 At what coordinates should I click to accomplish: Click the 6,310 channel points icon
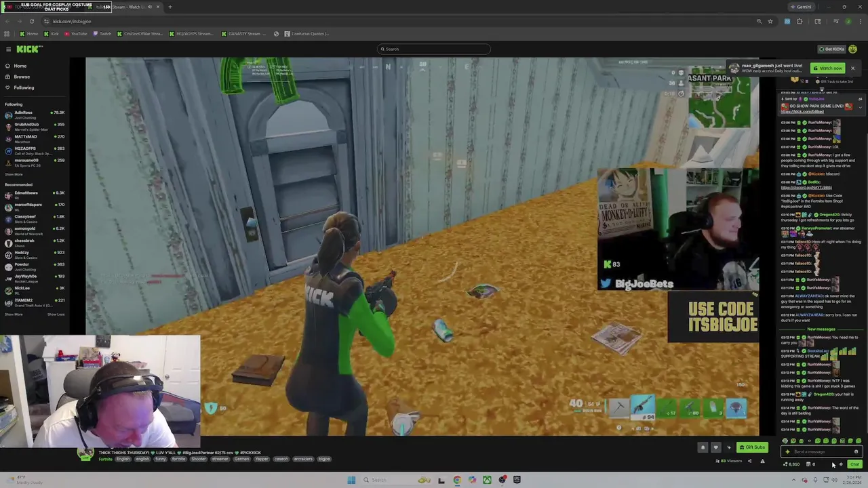[x=791, y=464]
